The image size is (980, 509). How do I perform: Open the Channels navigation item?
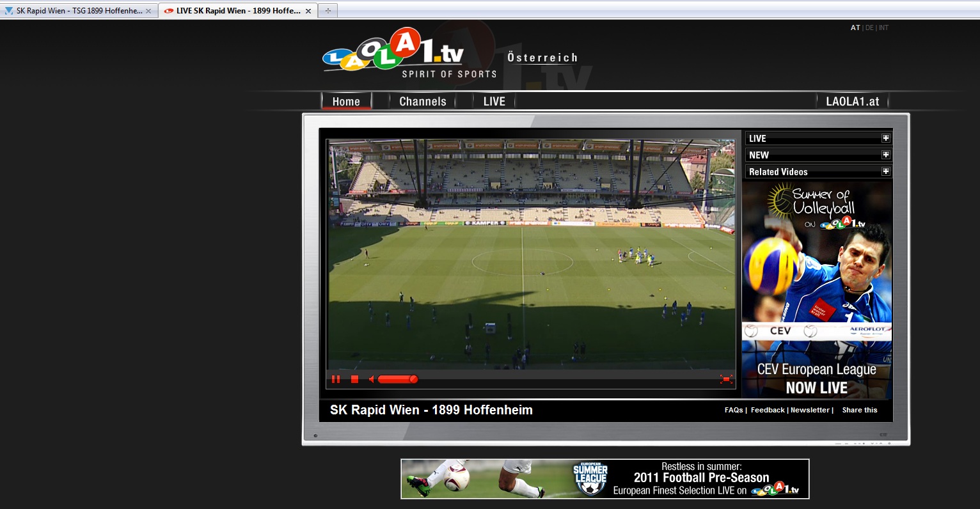pos(423,101)
